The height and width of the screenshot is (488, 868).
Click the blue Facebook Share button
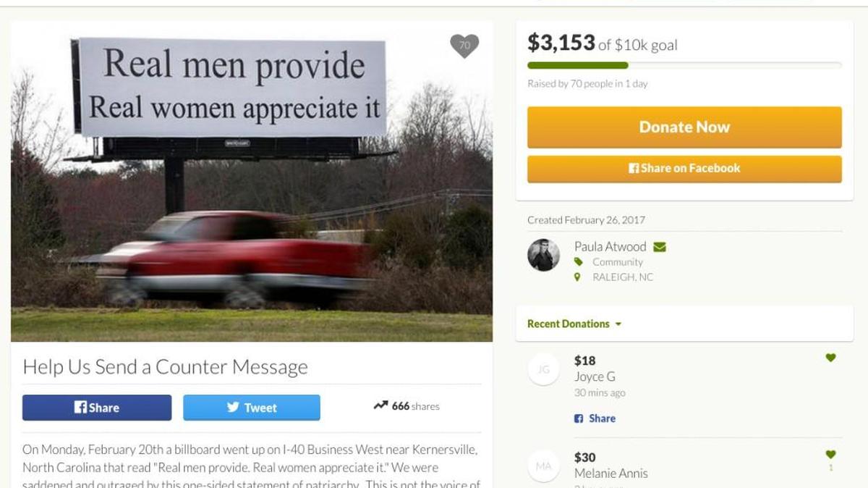[x=97, y=408]
